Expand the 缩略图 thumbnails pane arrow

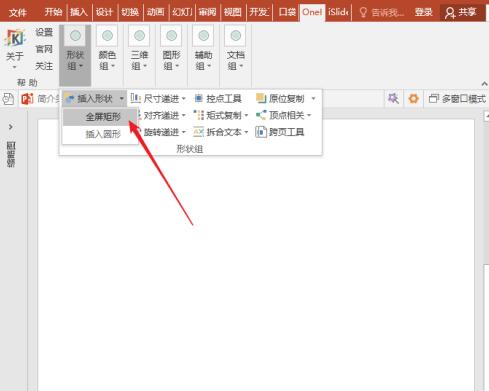click(x=11, y=127)
